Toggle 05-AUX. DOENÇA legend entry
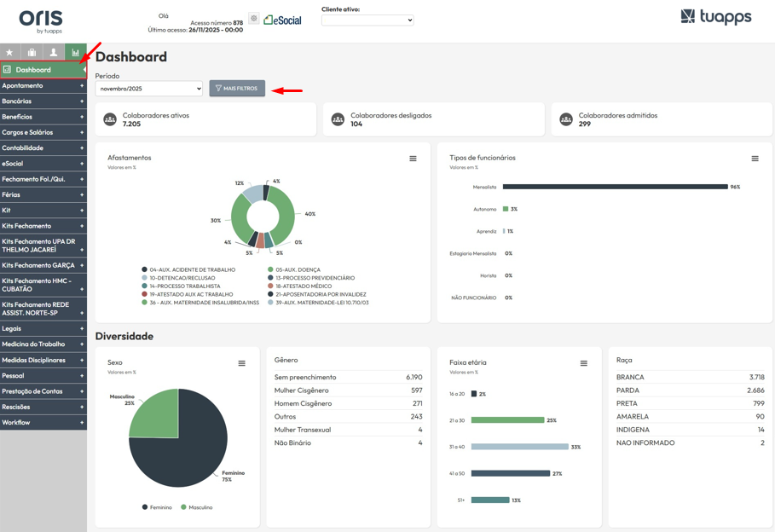 [295, 269]
